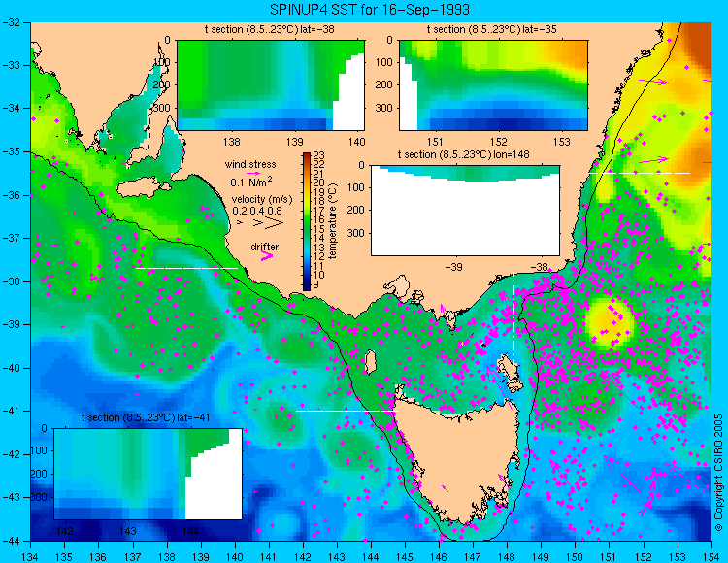Click '-44' on the left latitude axis

point(10,541)
